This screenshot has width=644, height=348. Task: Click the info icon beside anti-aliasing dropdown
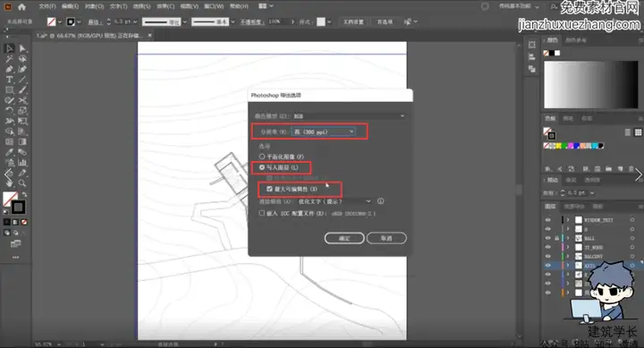(381, 201)
